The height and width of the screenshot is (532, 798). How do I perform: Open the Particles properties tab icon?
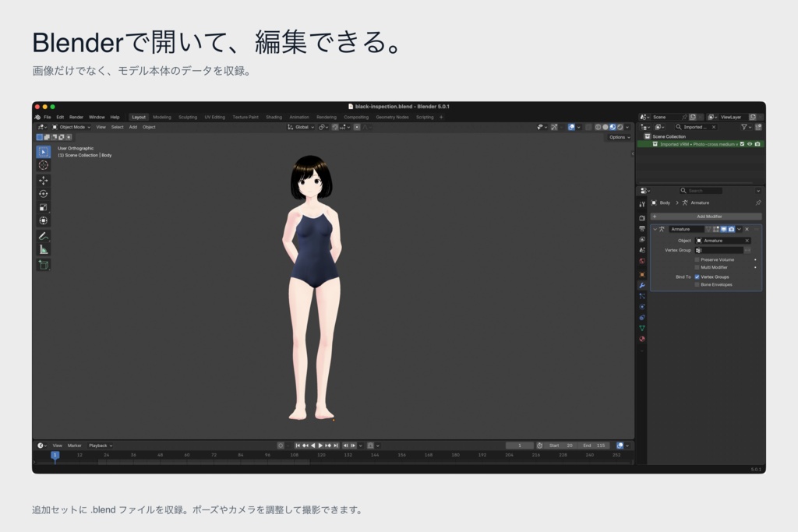pyautogui.click(x=642, y=295)
